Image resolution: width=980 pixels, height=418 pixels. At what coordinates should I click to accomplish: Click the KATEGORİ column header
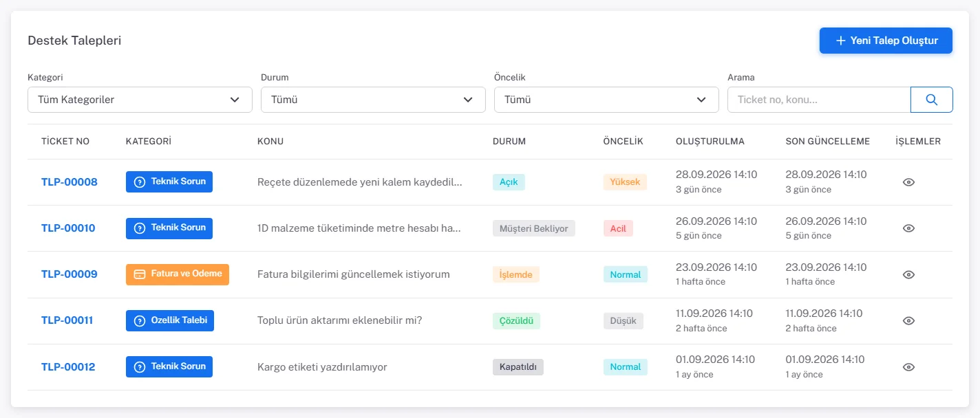(x=149, y=142)
